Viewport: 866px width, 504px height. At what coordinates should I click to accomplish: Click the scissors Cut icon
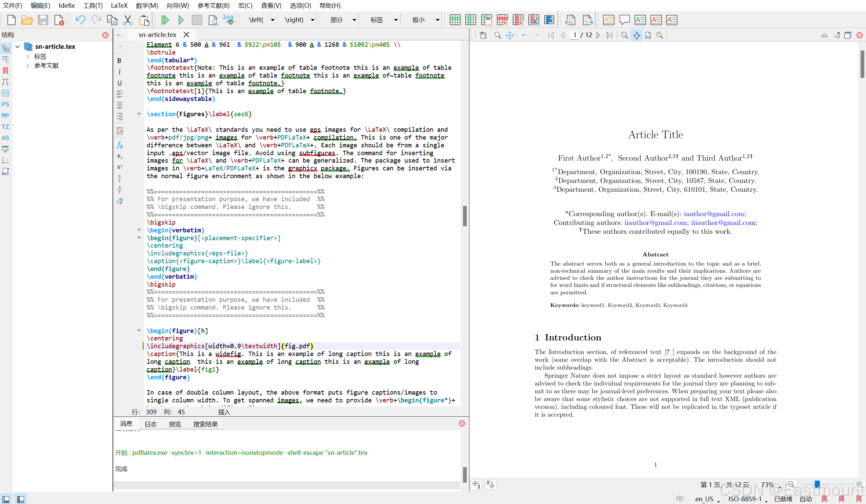tap(128, 20)
